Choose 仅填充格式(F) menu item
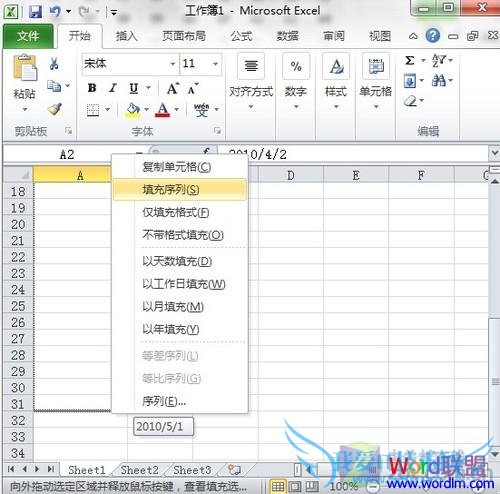 point(180,212)
